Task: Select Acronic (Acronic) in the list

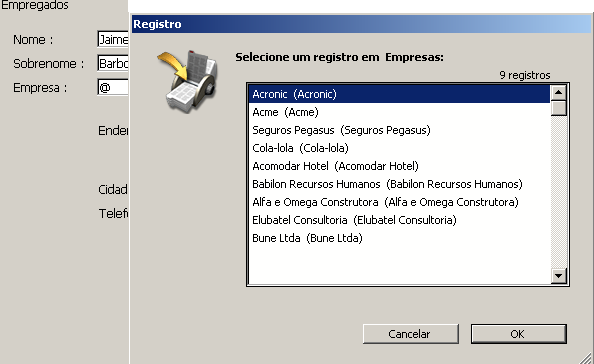Action: click(399, 94)
